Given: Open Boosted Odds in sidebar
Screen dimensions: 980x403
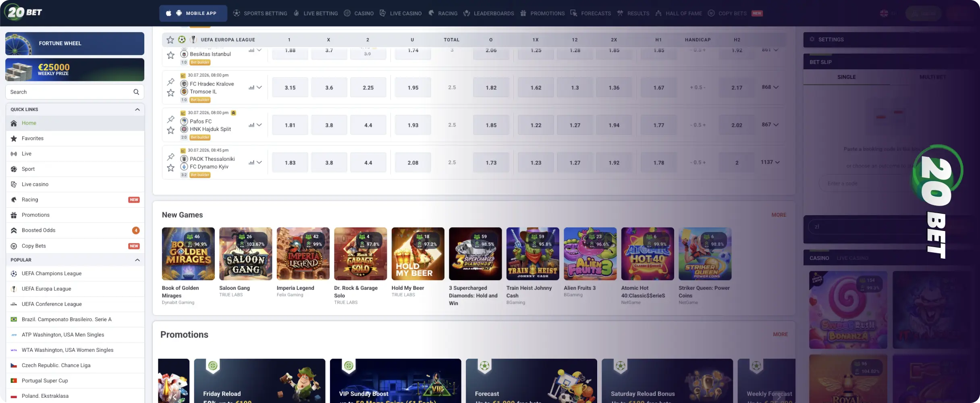Looking at the screenshot, I should tap(75, 230).
